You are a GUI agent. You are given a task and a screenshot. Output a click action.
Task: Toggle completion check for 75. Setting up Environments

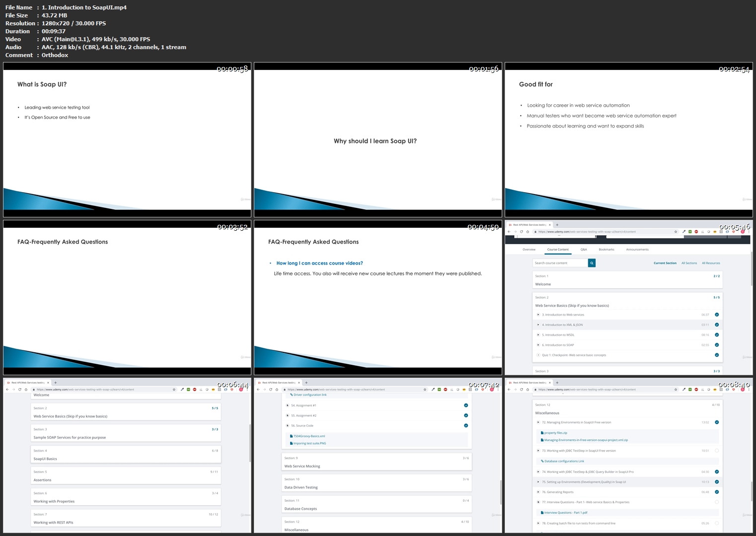pos(717,482)
